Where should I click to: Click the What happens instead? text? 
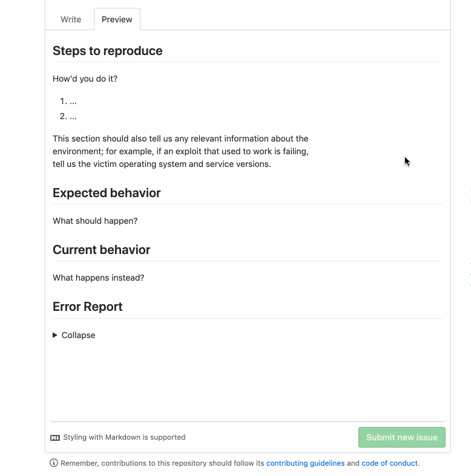[x=99, y=278]
